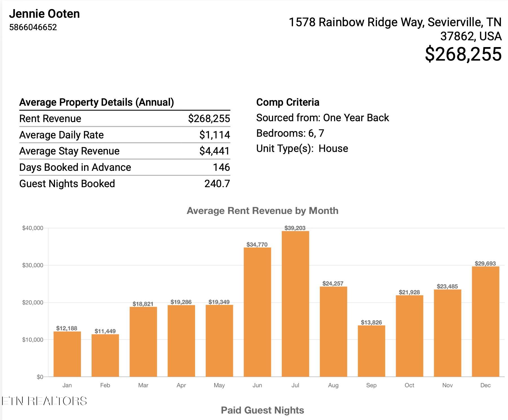Click the $40,000 y-axis label
Image resolution: width=508 pixels, height=420 pixels.
pyautogui.click(x=33, y=228)
